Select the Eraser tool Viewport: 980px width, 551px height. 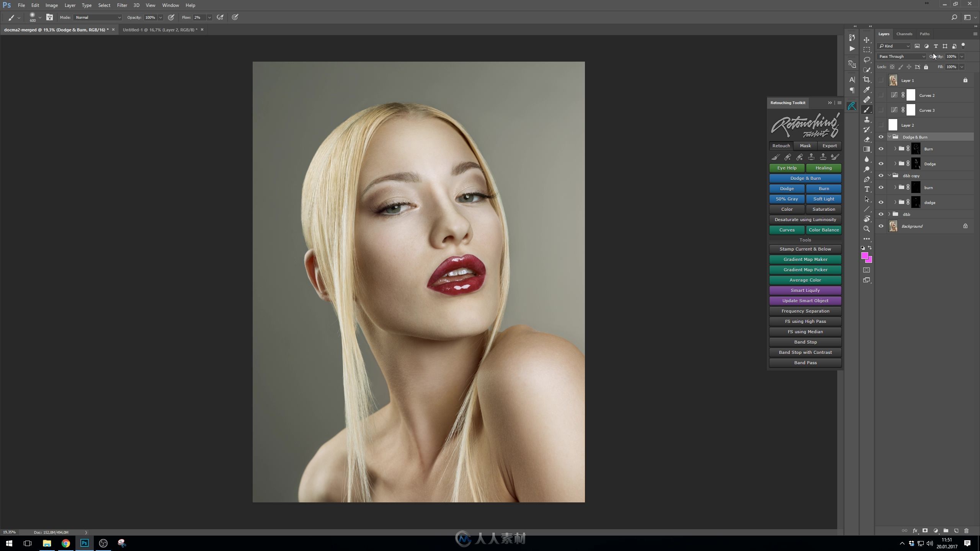867,139
